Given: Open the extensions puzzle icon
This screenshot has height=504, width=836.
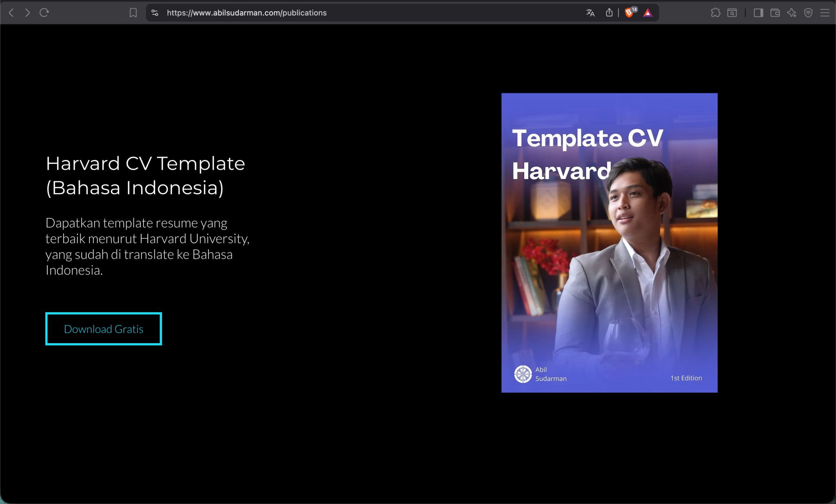Looking at the screenshot, I should (x=716, y=13).
